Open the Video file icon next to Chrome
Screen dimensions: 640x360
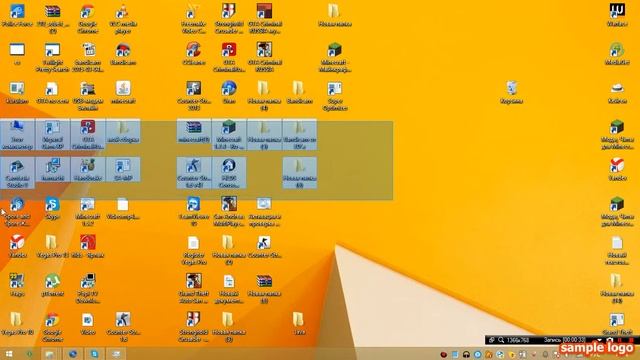coord(87,323)
